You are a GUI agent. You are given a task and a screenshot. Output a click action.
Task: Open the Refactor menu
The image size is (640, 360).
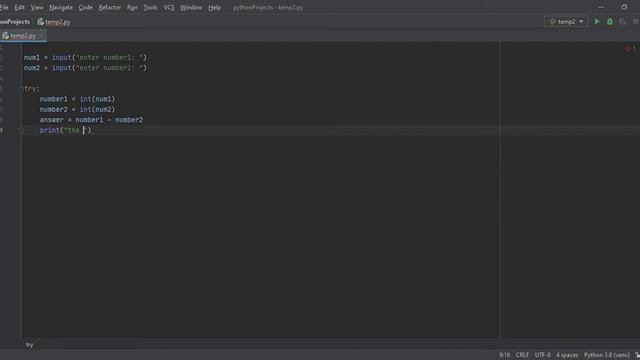click(109, 7)
